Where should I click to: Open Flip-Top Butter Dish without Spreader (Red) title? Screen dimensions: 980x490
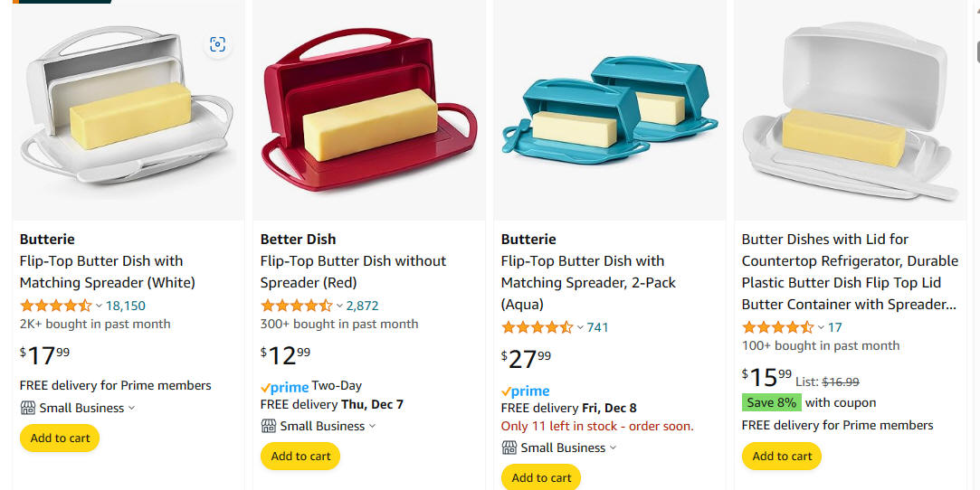click(353, 271)
